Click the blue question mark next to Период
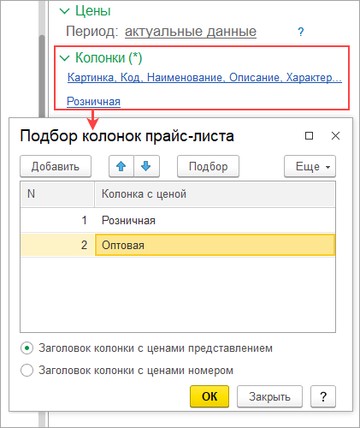 tap(301, 32)
